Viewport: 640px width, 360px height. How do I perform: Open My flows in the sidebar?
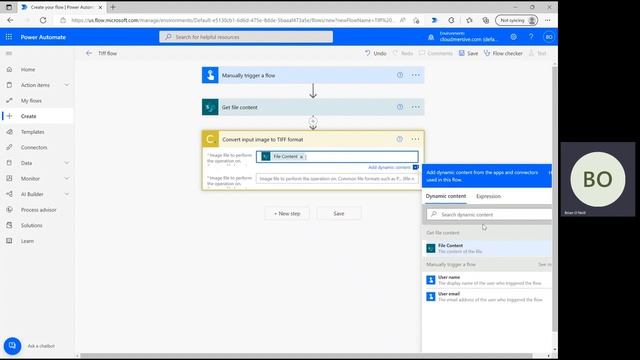click(31, 101)
